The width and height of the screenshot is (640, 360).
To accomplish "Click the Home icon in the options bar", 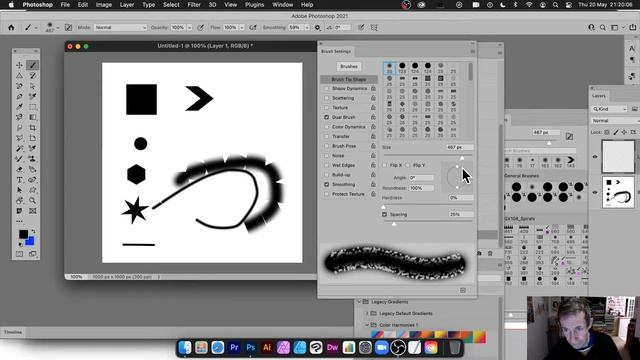I will point(11,27).
